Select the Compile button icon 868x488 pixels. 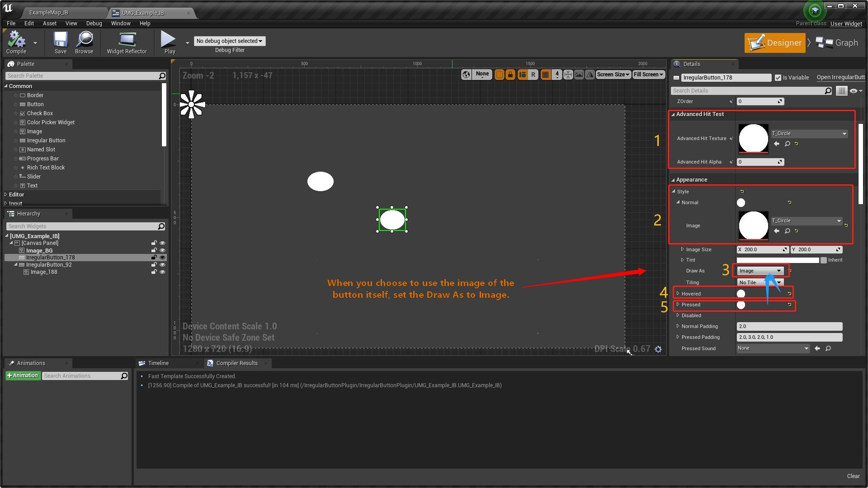pyautogui.click(x=16, y=40)
